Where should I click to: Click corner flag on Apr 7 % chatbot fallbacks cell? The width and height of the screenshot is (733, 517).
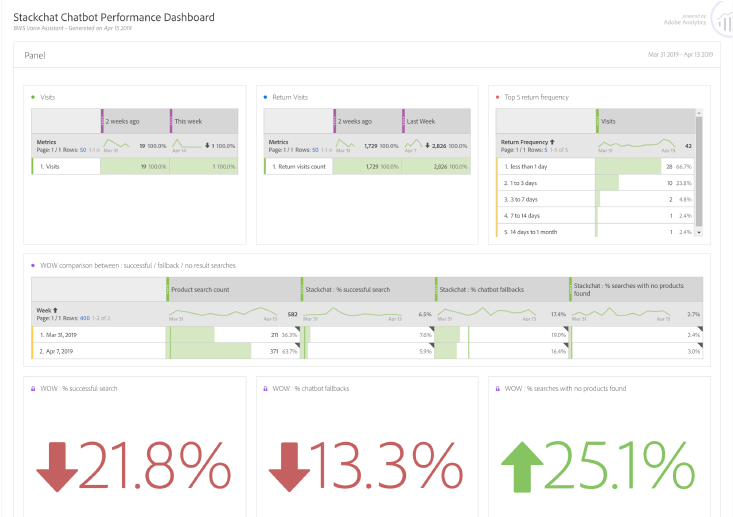click(566, 345)
